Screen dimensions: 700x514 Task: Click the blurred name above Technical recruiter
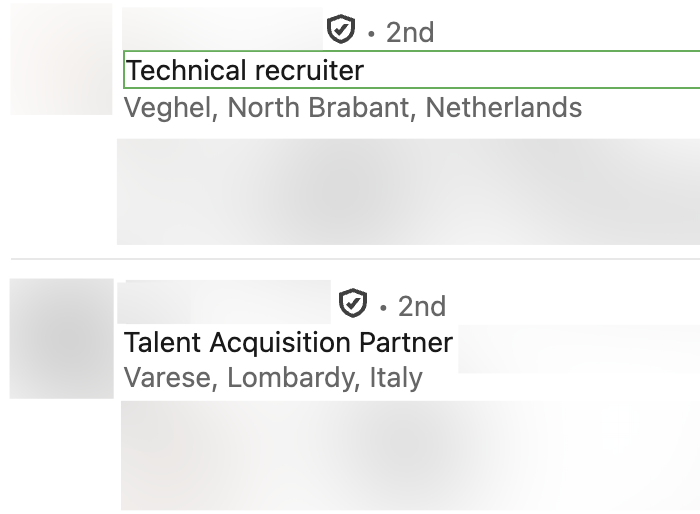pyautogui.click(x=220, y=29)
